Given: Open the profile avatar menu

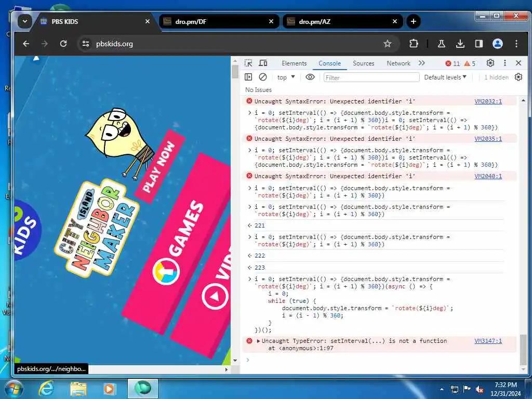Looking at the screenshot, I should click(x=497, y=44).
